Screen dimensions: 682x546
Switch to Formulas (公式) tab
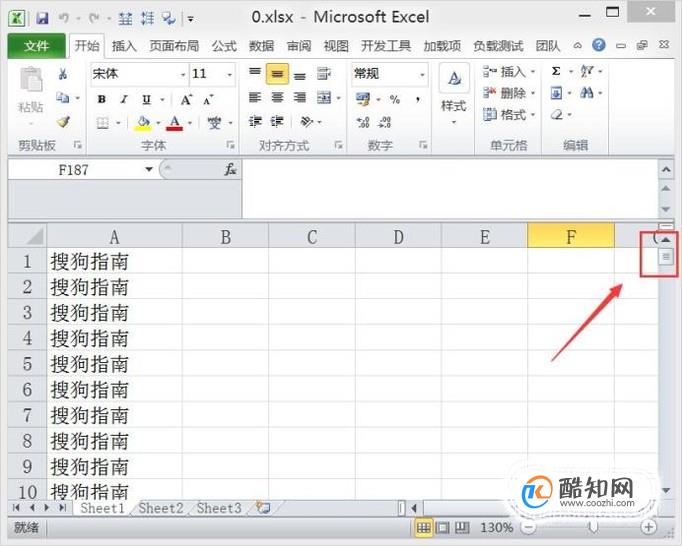point(224,46)
